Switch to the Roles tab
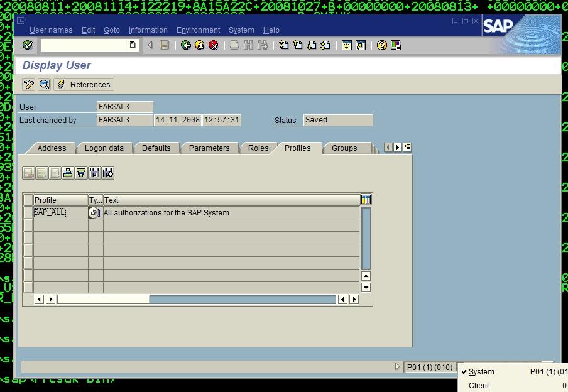Screen dimensions: 568x392 258,148
